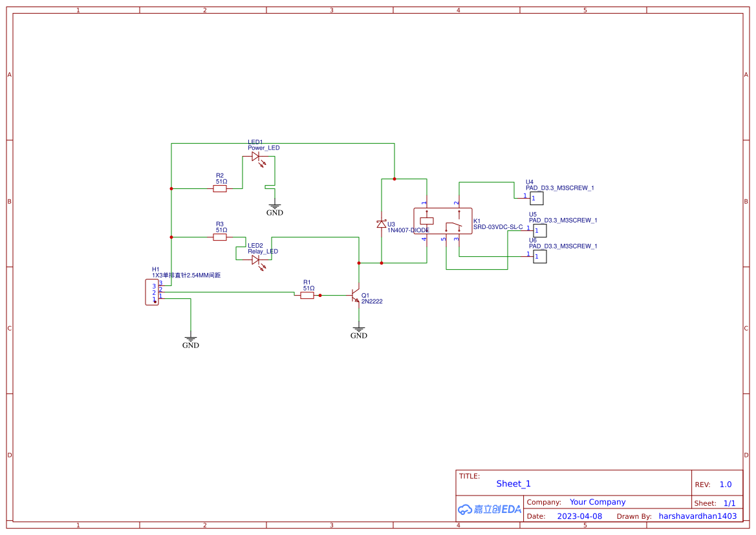Select resistor R1
The image size is (756, 535).
(x=306, y=294)
